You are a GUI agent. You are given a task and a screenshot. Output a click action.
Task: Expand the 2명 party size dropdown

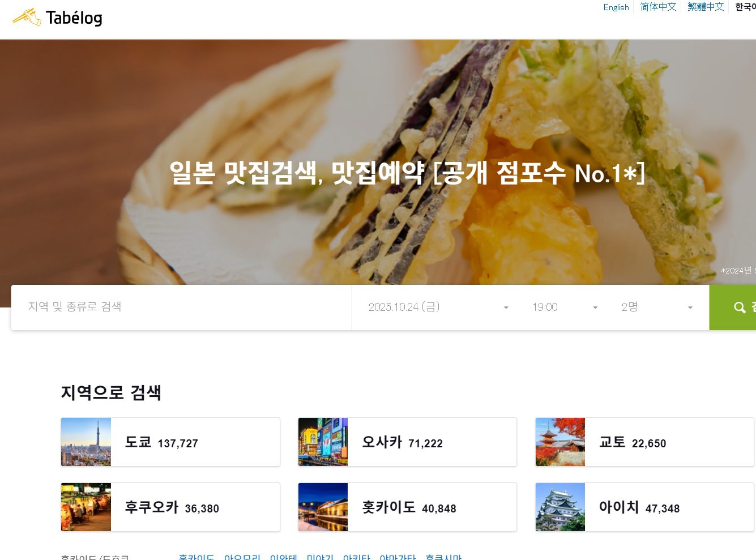point(657,307)
